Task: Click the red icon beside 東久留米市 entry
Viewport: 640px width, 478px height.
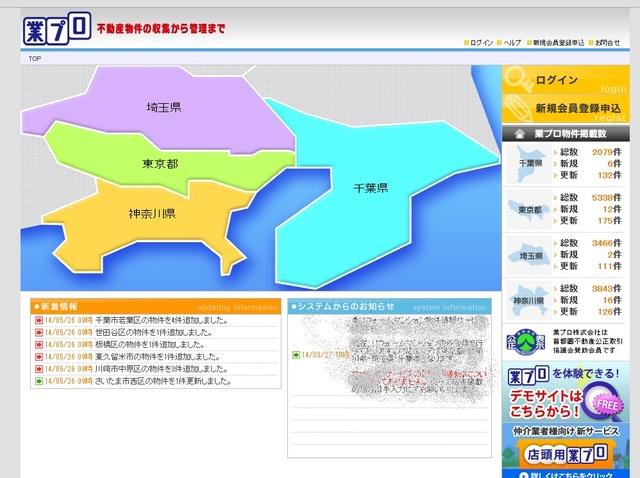Action: 39,357
